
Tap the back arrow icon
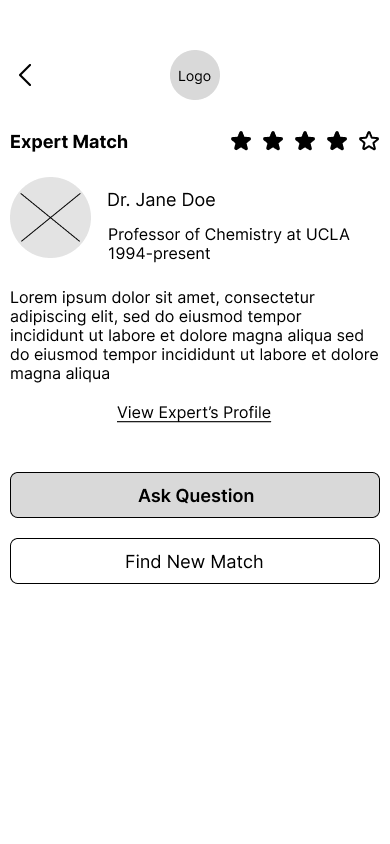(25, 75)
